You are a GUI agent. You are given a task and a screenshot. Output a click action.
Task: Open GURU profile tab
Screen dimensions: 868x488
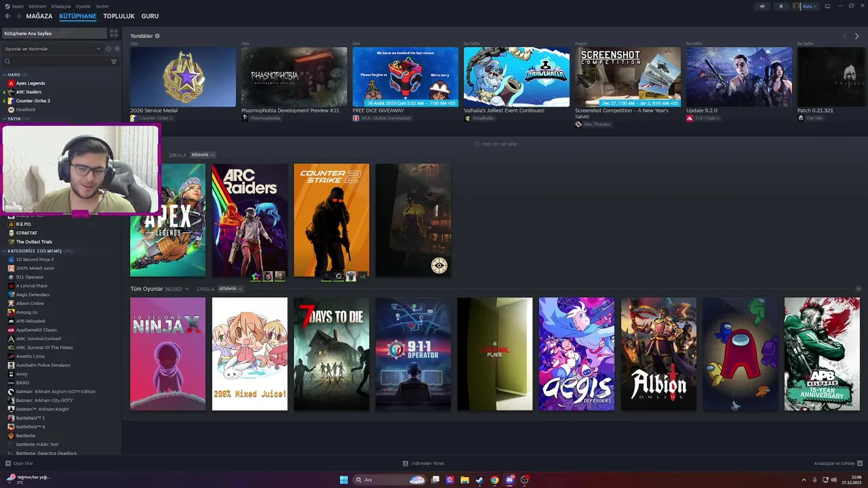150,16
